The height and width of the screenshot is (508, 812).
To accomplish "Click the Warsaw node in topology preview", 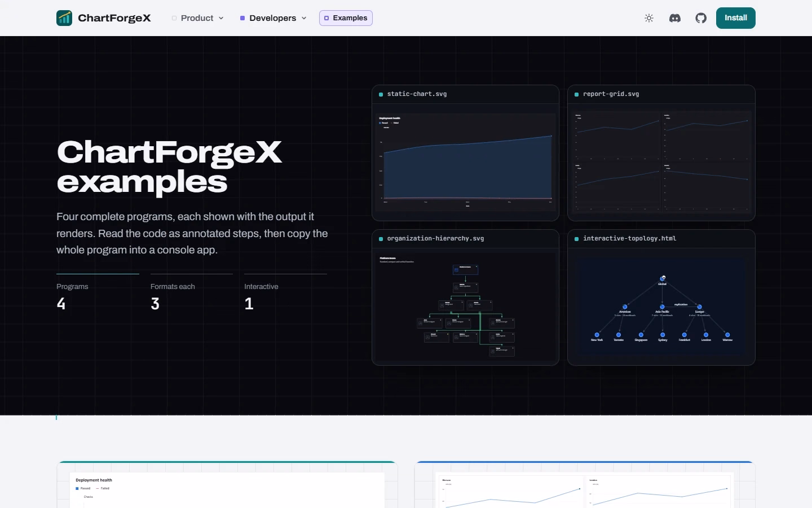I will [x=727, y=335].
